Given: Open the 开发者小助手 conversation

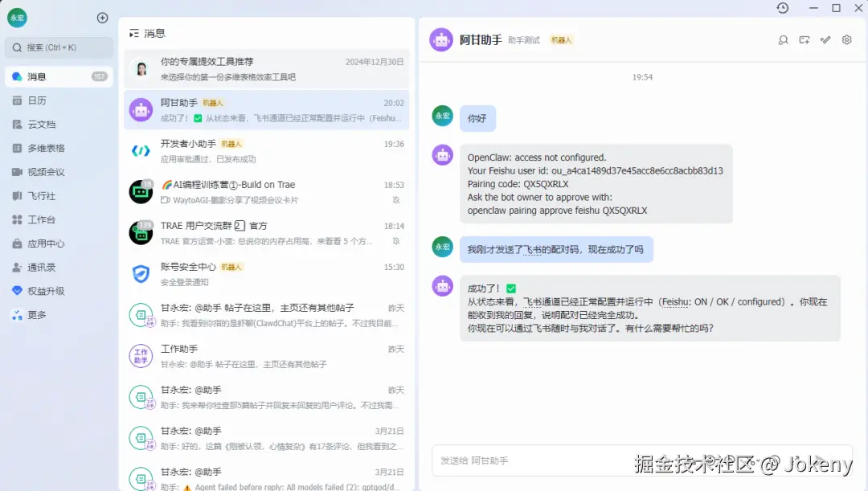Looking at the screenshot, I should tap(266, 151).
